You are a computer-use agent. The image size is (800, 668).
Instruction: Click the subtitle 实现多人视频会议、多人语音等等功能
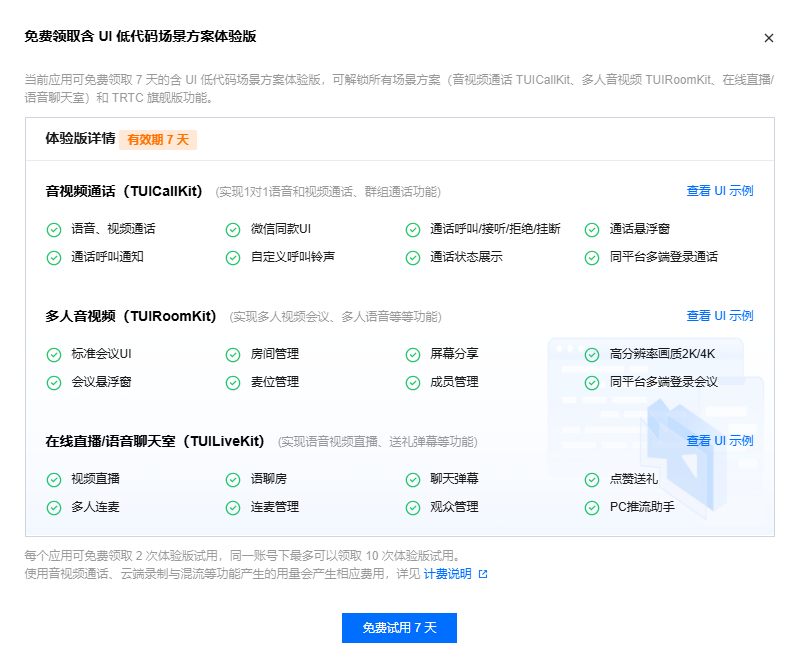click(x=335, y=317)
